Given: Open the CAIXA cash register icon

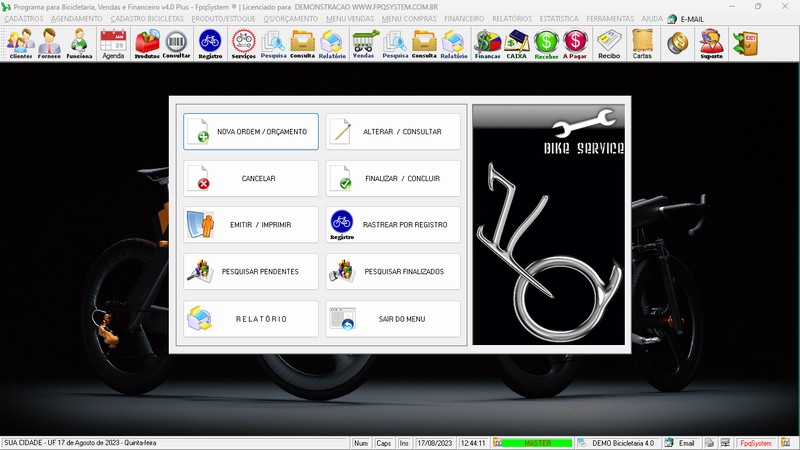Looking at the screenshot, I should [x=516, y=44].
